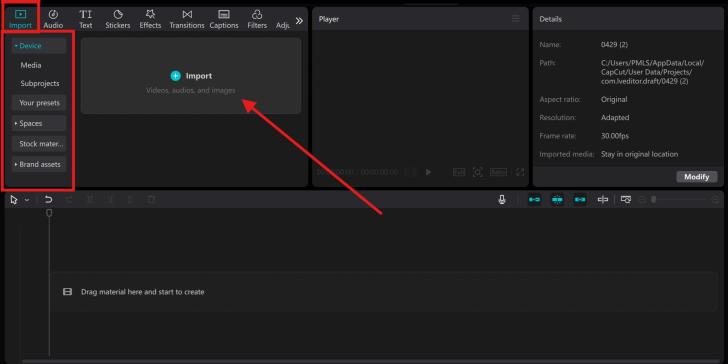The height and width of the screenshot is (364, 728).
Task: Open Your presets
Action: pyautogui.click(x=39, y=103)
